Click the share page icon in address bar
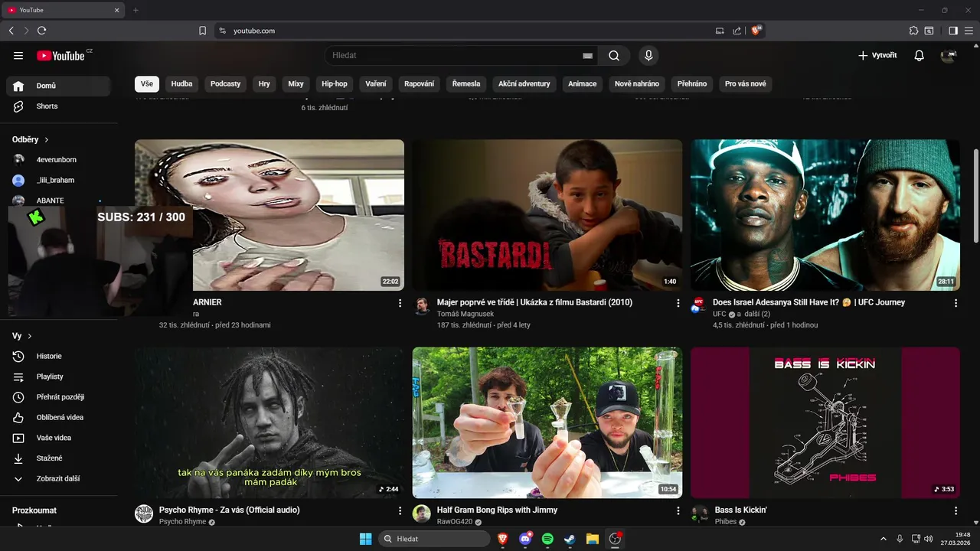980x551 pixels. (737, 31)
